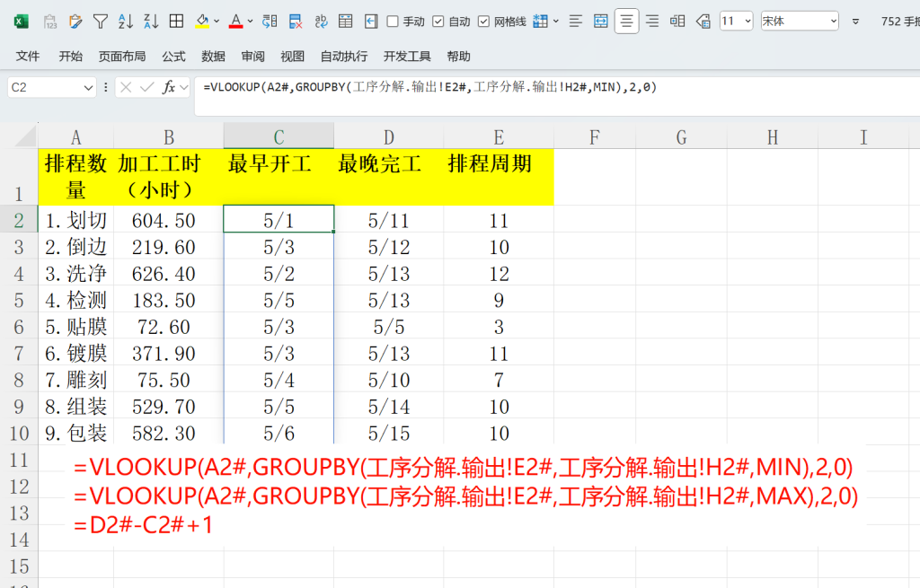Image resolution: width=920 pixels, height=588 pixels.
Task: Open the 自动执行 tab
Action: tap(344, 57)
